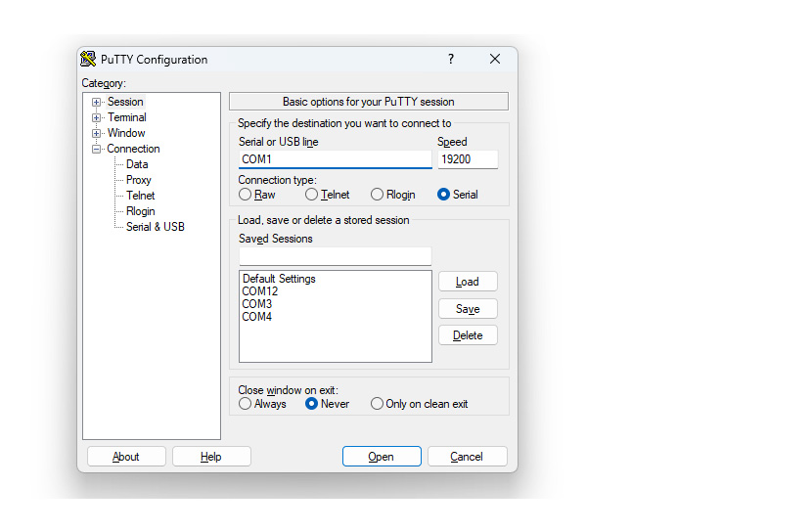Close the PuTTY Configuration dialog
The height and width of the screenshot is (532, 812).
tap(495, 59)
